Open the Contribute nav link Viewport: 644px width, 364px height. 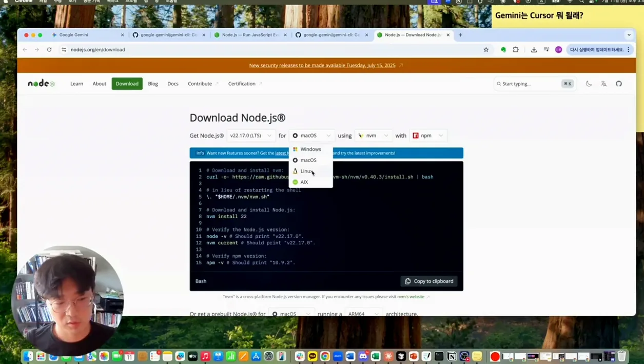coord(203,84)
